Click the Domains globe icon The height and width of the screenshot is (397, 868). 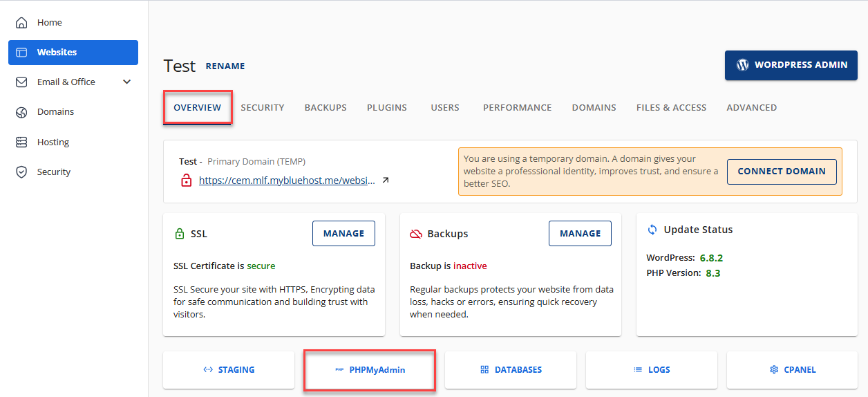(x=21, y=112)
